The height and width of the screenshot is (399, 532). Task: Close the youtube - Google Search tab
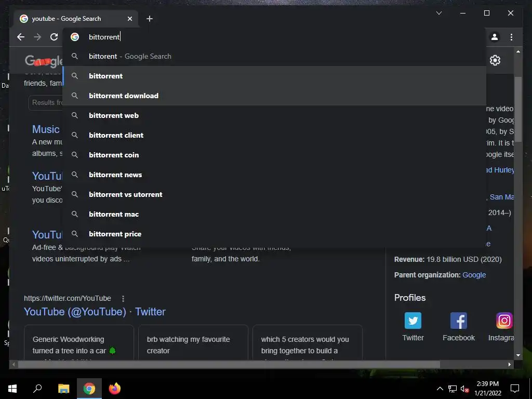(x=129, y=19)
